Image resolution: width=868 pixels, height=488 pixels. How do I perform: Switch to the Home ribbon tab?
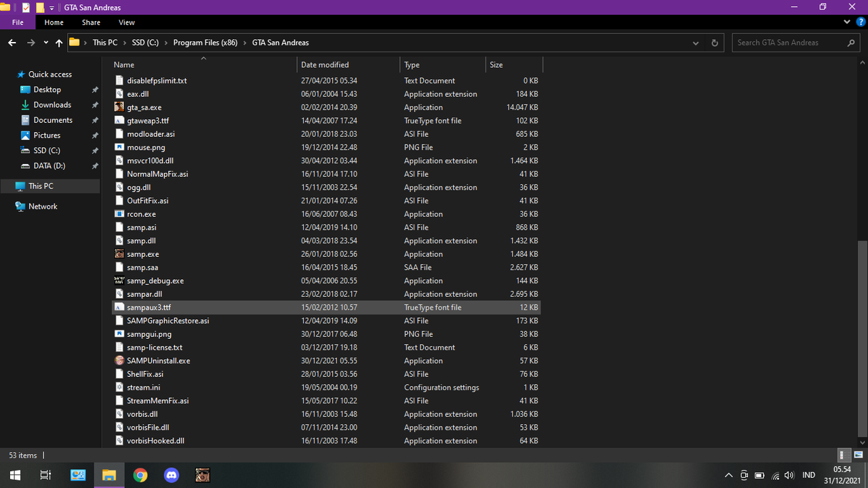(x=54, y=22)
